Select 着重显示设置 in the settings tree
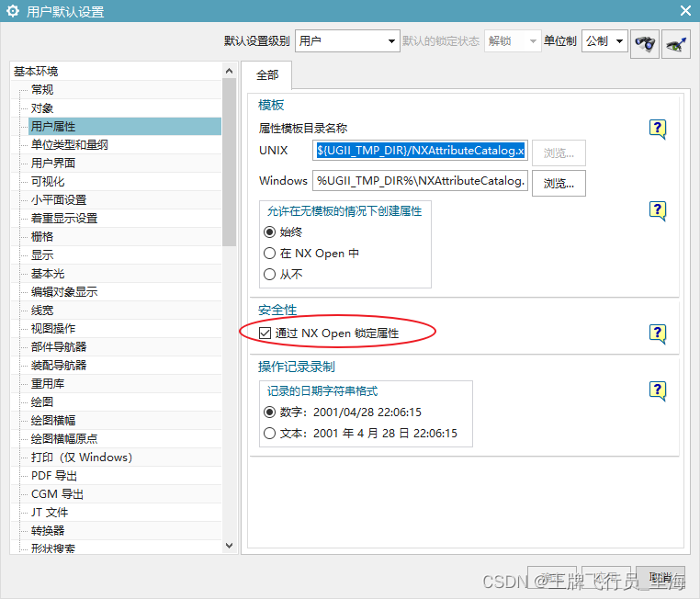 [64, 219]
